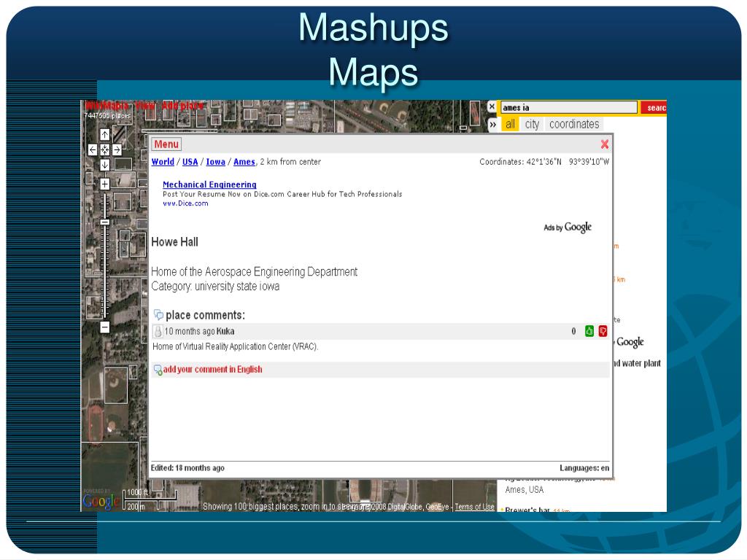Close the Howe Hall popup with red X
Viewport: 747px width, 560px height.
pyautogui.click(x=605, y=144)
